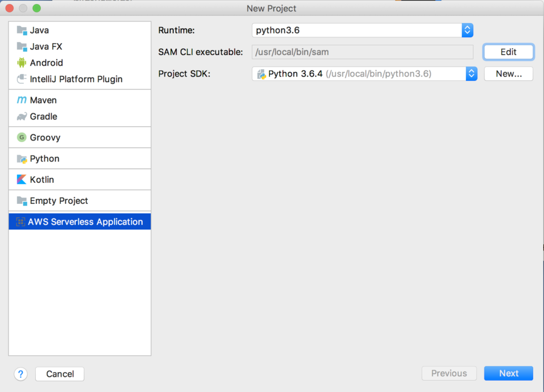
Task: Open the Runtime dropdown arrows
Action: [x=467, y=31]
